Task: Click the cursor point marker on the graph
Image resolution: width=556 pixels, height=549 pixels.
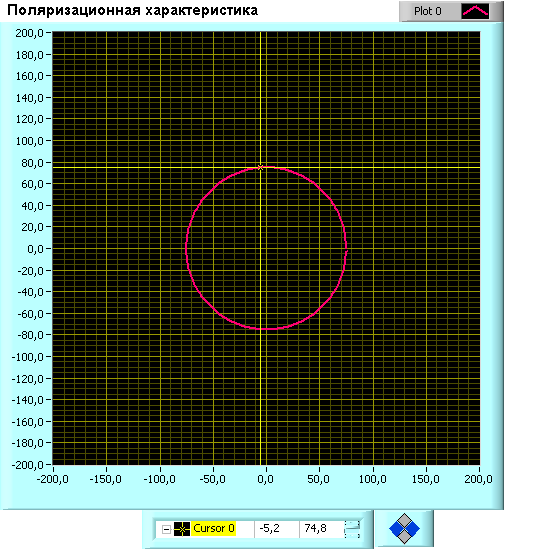Action: click(260, 167)
